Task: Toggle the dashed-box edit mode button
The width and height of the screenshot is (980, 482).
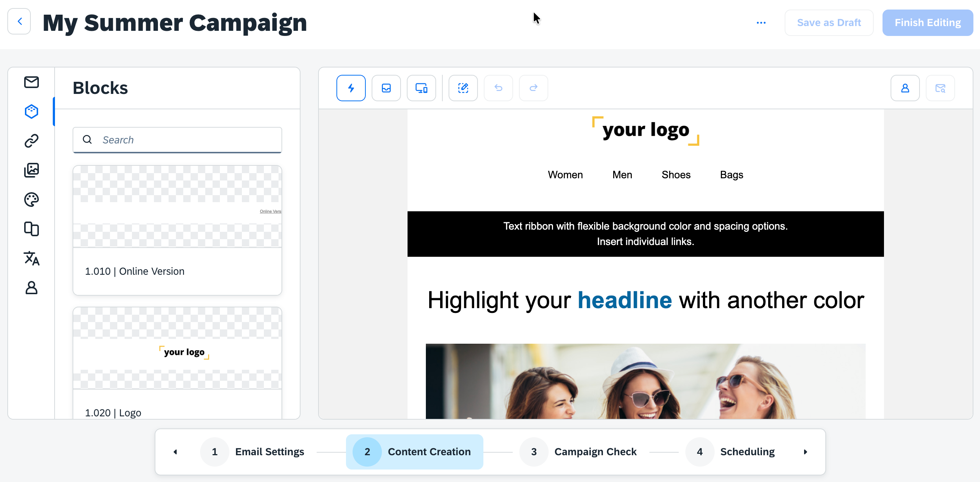Action: click(x=463, y=88)
